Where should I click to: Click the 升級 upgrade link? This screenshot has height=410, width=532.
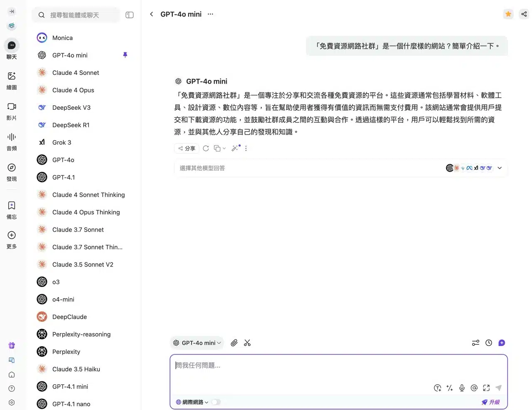[491, 402]
